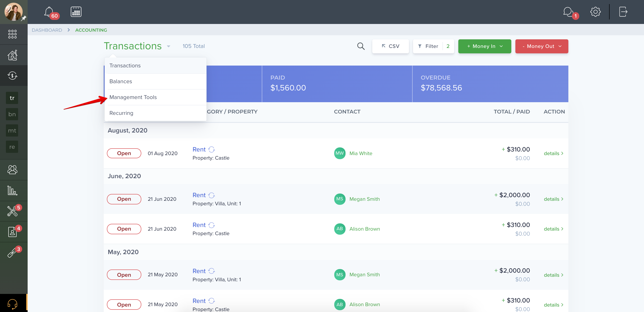Open the Money Out dropdown
Image resolution: width=644 pixels, height=312 pixels.
[x=541, y=46]
